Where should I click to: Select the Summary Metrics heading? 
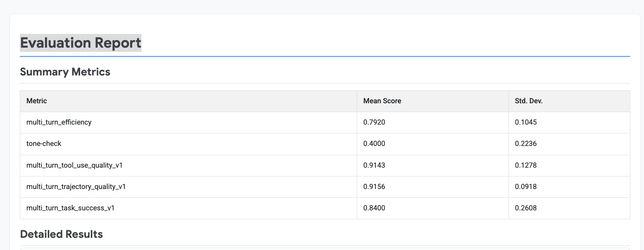tap(65, 72)
